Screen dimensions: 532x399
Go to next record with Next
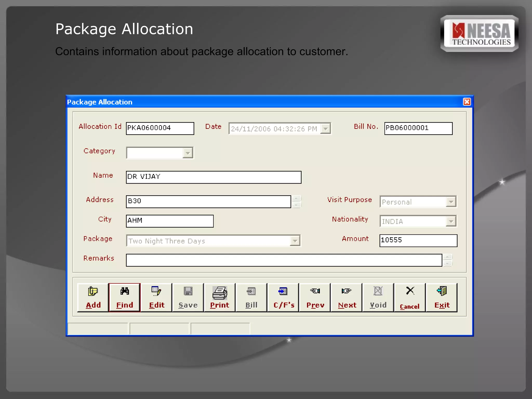(347, 297)
